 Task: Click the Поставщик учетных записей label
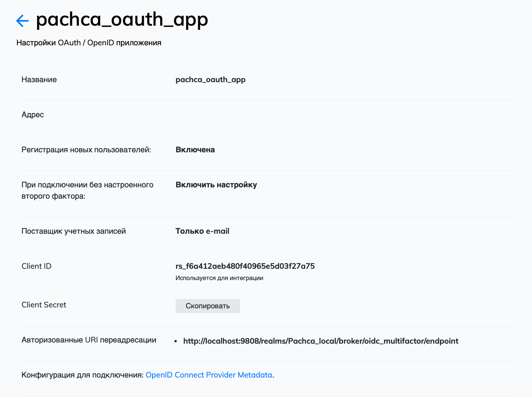point(74,231)
